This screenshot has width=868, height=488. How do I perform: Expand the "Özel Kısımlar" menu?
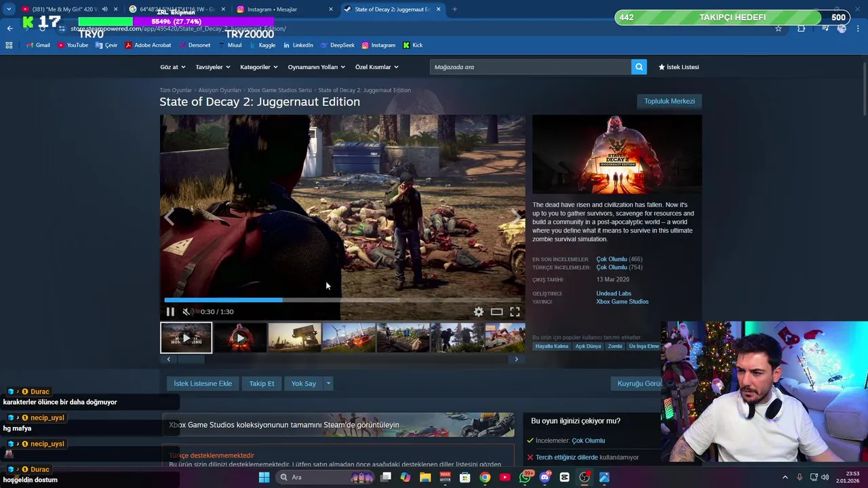377,67
